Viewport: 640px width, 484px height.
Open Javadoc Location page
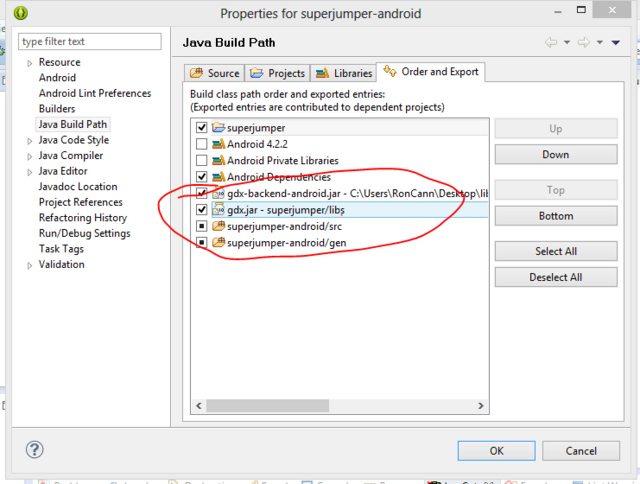coord(78,186)
